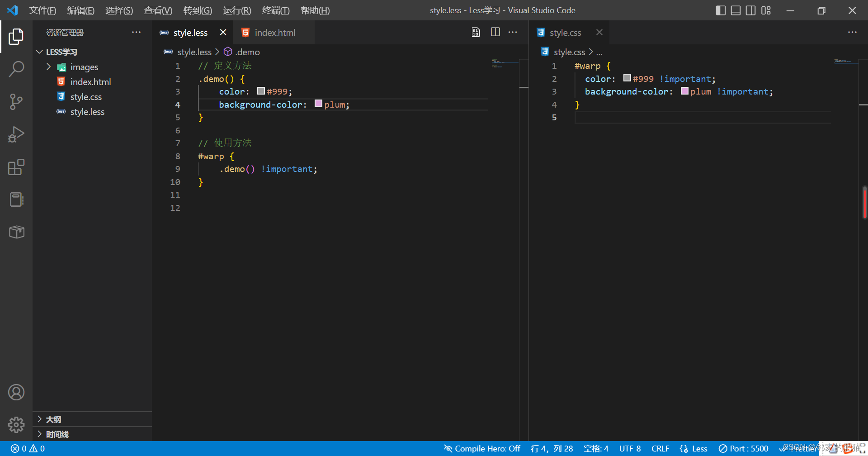Open the 查看(V) menu
Screen dimensions: 868x456
pyautogui.click(x=158, y=10)
